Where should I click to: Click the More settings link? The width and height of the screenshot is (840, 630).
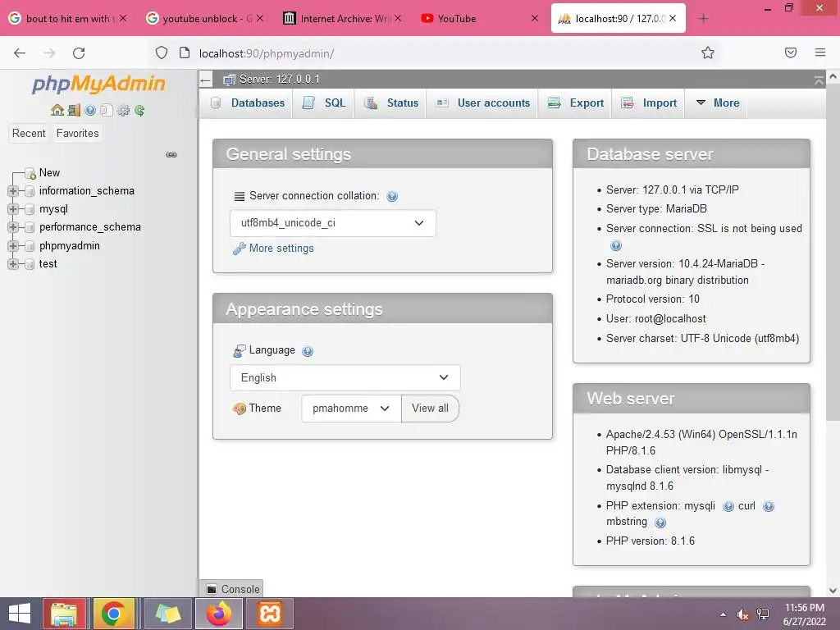coord(281,249)
